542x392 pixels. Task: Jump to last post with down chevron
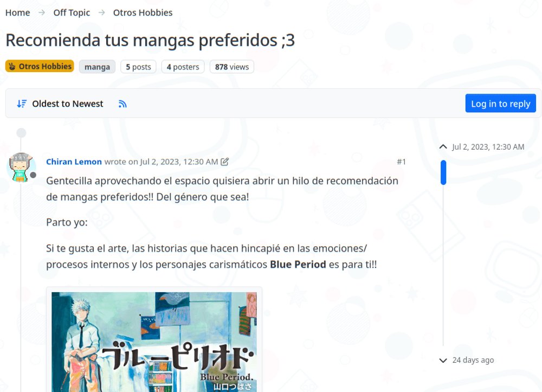(443, 361)
